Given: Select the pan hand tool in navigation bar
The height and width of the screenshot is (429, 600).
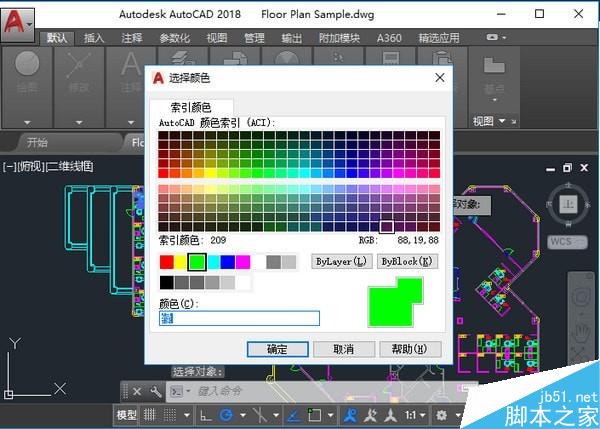Looking at the screenshot, I should coord(582,332).
